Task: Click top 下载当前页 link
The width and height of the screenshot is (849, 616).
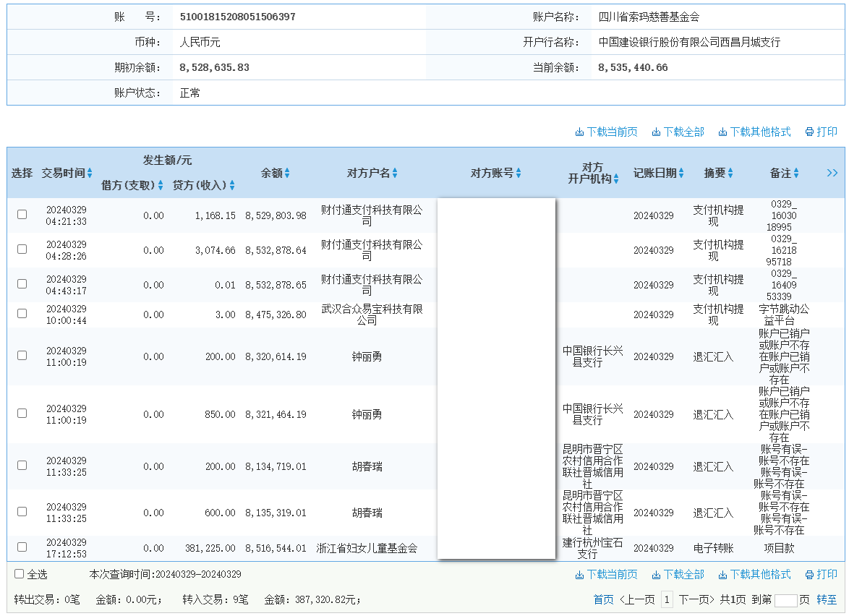Action: (606, 132)
